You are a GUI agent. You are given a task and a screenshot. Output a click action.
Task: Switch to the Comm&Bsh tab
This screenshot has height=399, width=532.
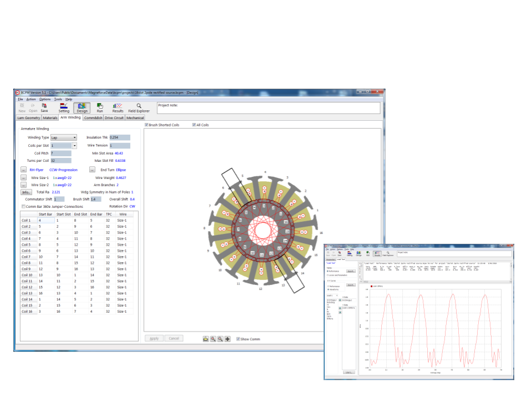tap(93, 117)
